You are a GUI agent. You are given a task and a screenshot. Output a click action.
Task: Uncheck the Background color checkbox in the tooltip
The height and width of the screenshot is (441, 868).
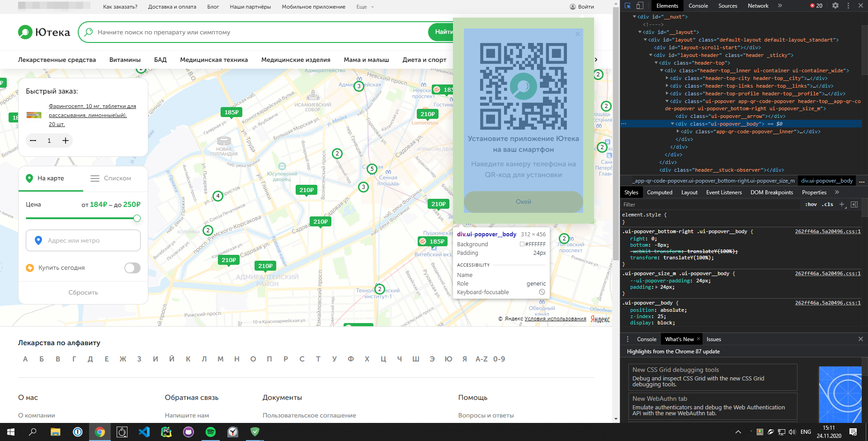(522, 244)
